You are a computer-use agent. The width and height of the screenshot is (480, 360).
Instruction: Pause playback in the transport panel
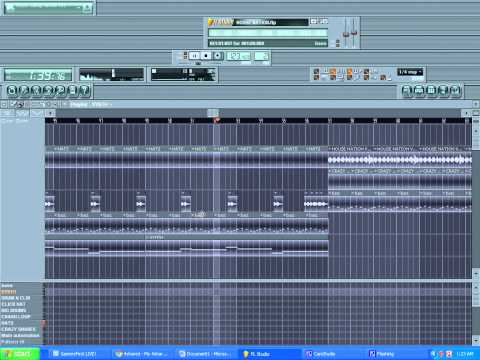click(195, 56)
